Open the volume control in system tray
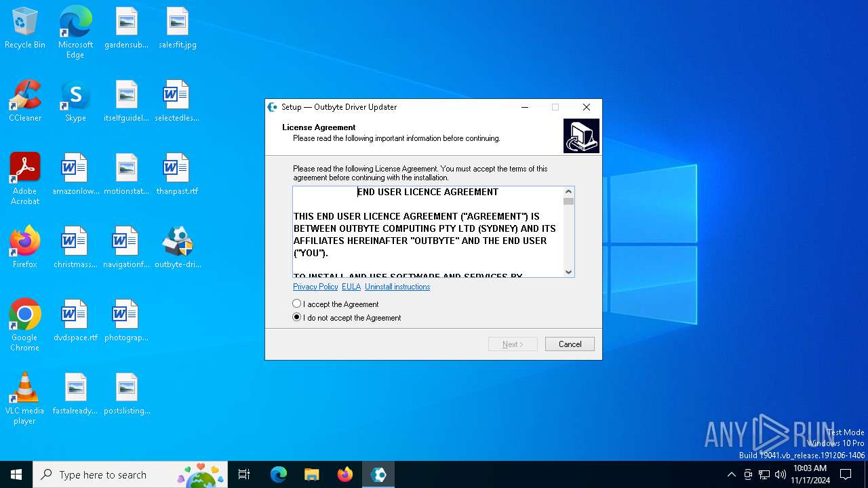 click(781, 474)
